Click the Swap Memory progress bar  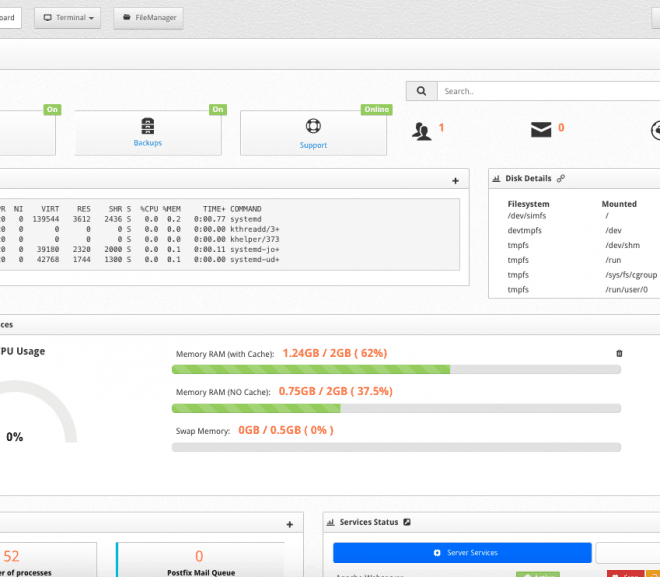(x=396, y=447)
